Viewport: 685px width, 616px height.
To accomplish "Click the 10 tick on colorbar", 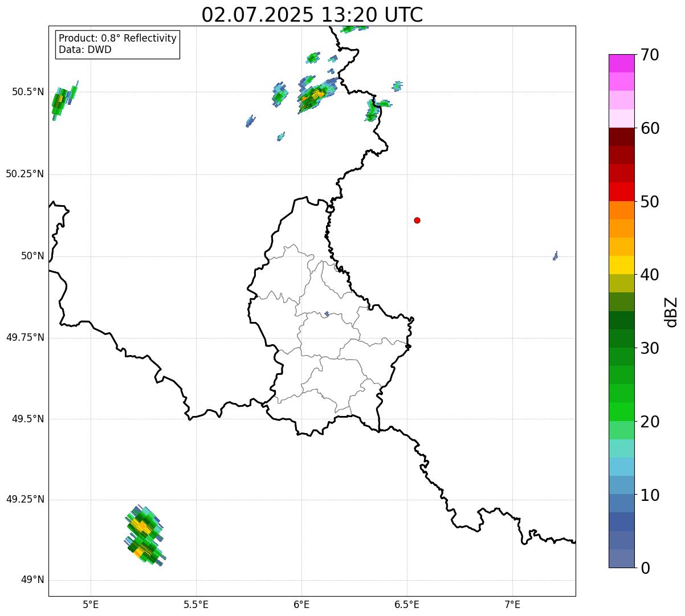I will coord(650,495).
